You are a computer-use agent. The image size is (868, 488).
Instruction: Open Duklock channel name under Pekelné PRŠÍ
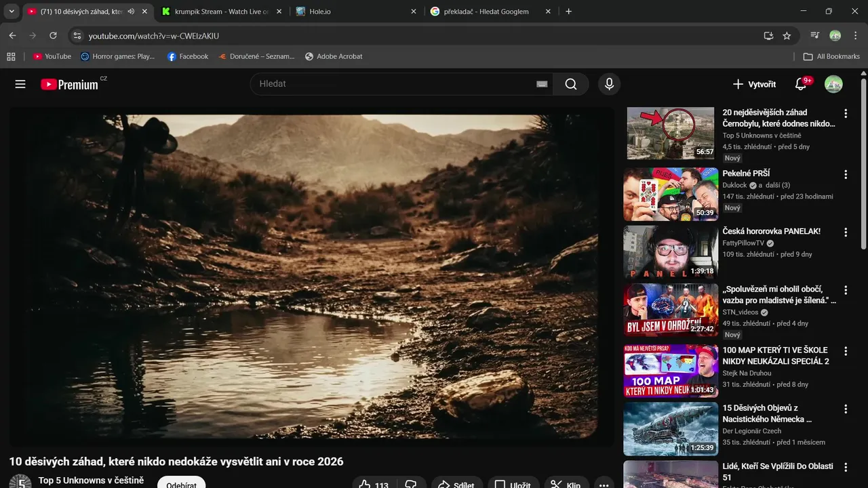pyautogui.click(x=734, y=185)
